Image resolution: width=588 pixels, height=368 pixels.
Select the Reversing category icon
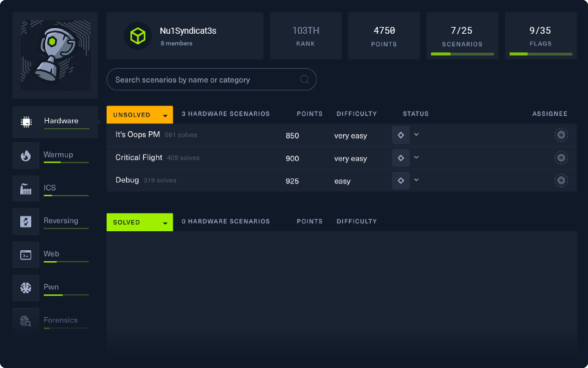coord(26,221)
